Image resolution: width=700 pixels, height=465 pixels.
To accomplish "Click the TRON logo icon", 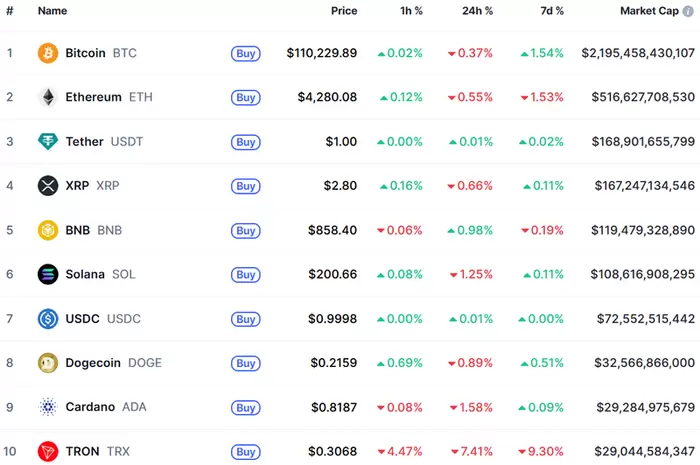I will [x=48, y=451].
